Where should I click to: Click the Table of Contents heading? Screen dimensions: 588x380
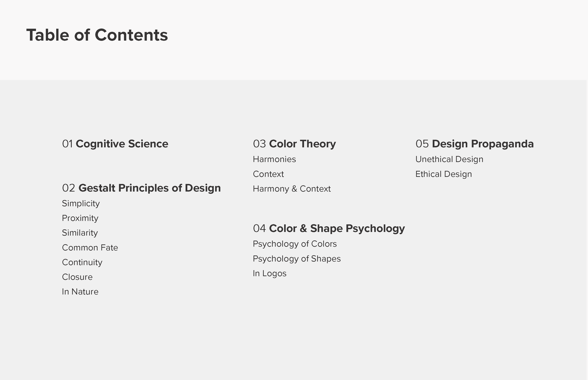[97, 35]
